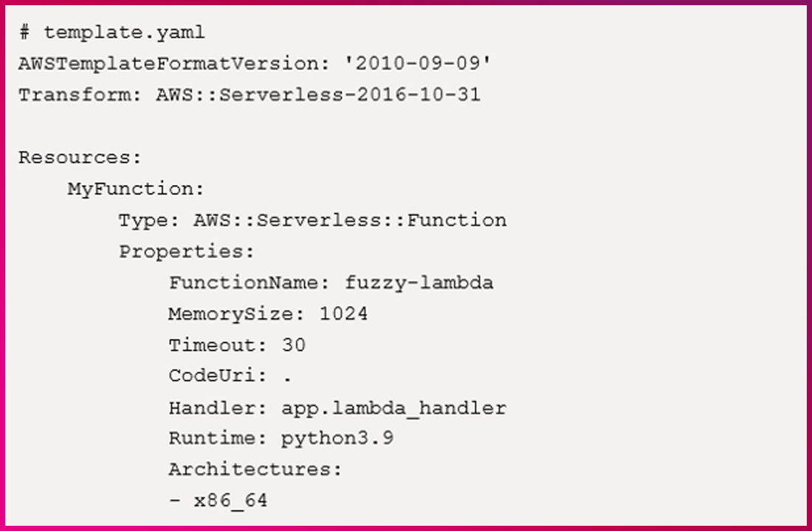
Task: Click the python3.9 runtime value
Action: coord(337,439)
